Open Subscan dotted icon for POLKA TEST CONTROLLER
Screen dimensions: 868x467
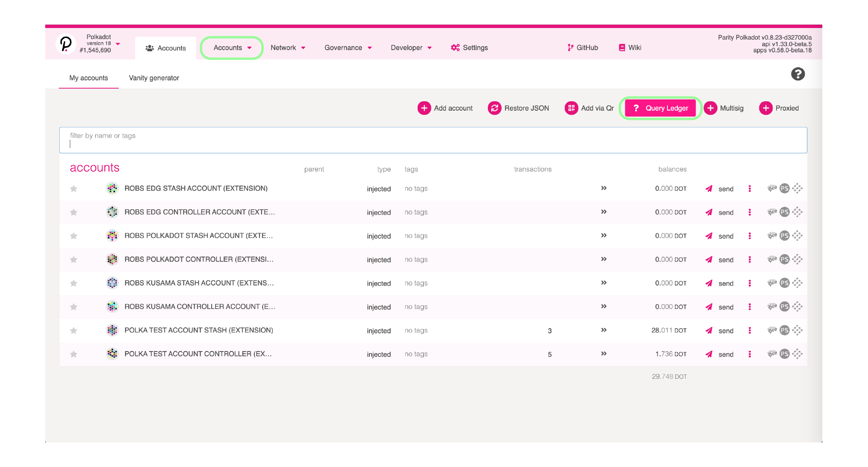click(797, 354)
